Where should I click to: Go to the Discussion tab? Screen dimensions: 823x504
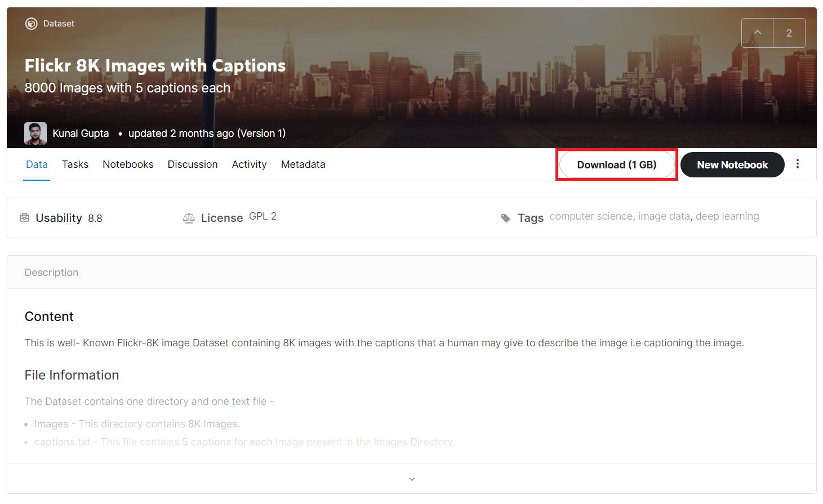193,164
